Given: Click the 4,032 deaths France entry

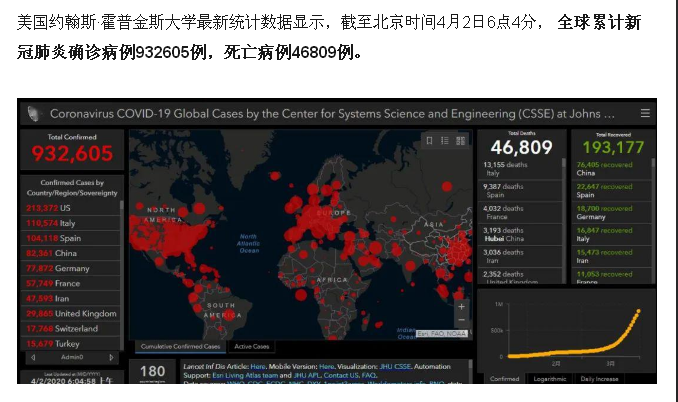Looking at the screenshot, I should click(x=520, y=213).
